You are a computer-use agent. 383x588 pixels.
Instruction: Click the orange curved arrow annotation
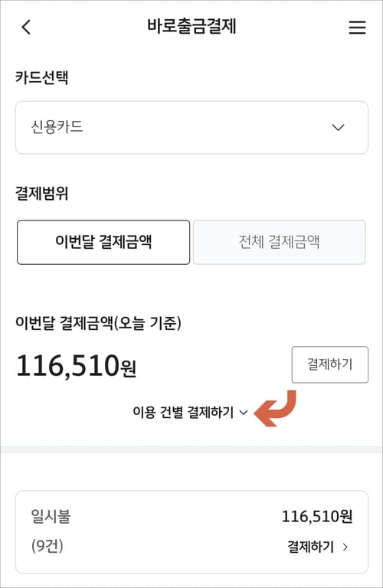275,408
